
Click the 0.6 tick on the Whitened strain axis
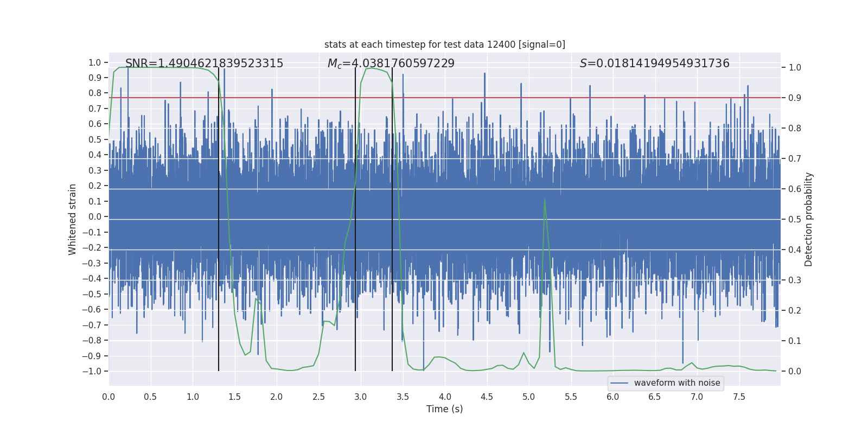tap(95, 124)
